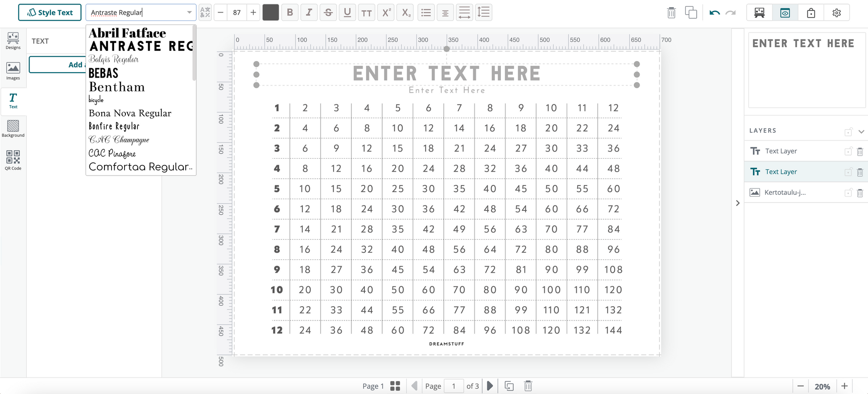Zoom in with bottom plus button
868x394 pixels.
844,386
